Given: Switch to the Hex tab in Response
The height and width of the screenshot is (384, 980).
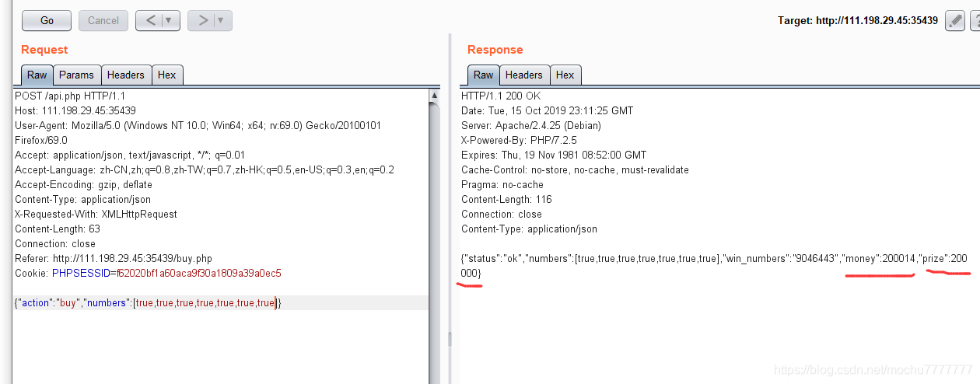Looking at the screenshot, I should (565, 75).
